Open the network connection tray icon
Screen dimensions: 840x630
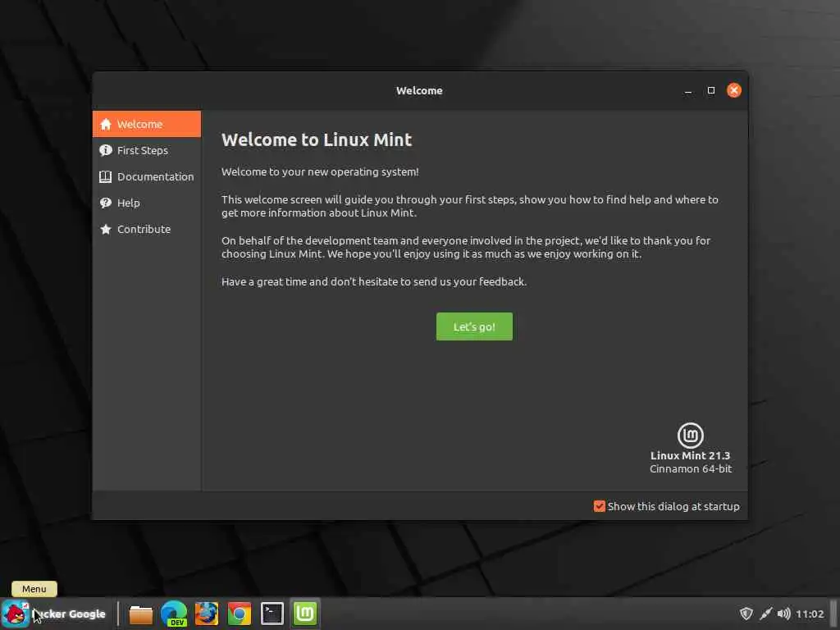[x=765, y=614]
